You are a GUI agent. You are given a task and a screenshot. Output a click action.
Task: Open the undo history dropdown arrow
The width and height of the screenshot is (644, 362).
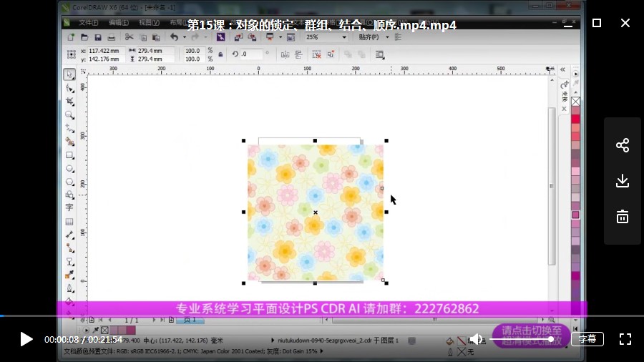(x=184, y=36)
